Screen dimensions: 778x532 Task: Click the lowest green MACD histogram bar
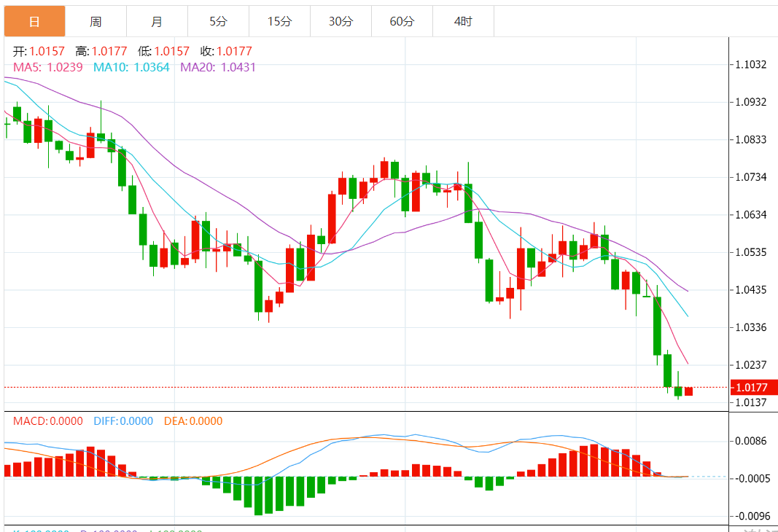(259, 496)
